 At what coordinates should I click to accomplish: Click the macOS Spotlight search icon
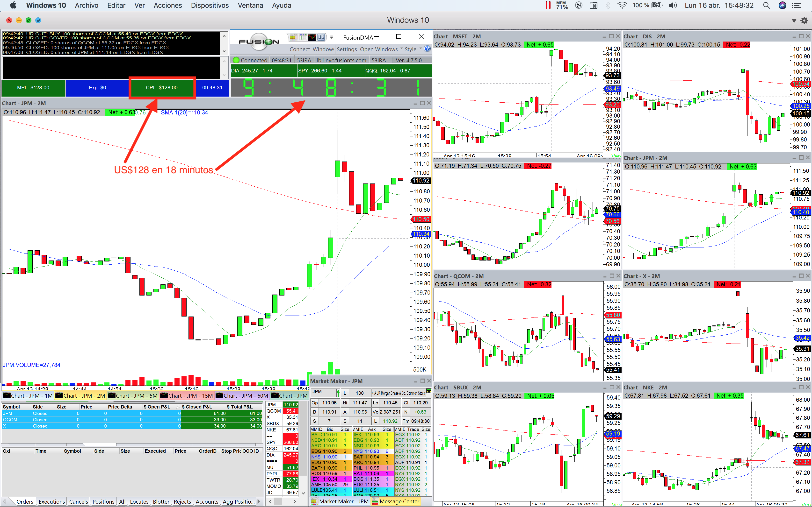(x=766, y=5)
